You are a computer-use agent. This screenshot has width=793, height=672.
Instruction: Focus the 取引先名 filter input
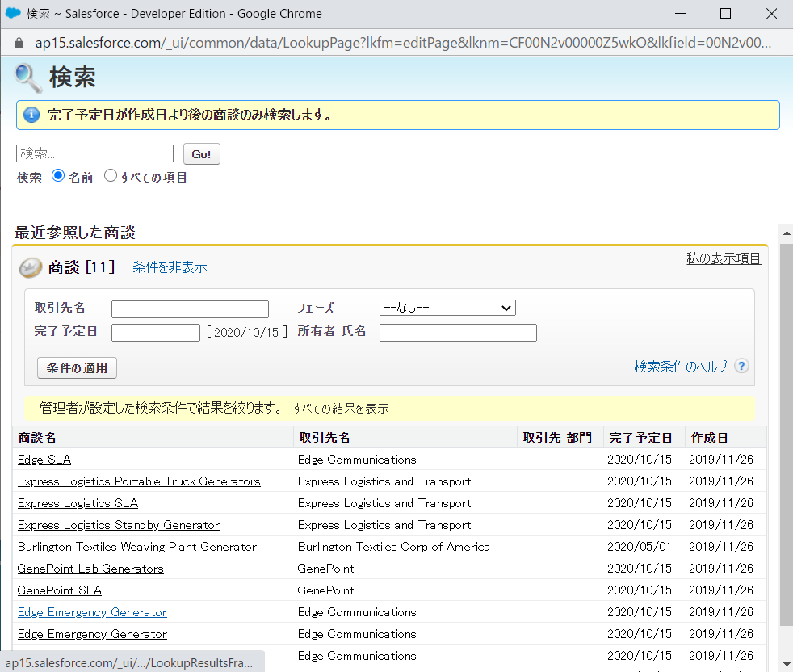point(190,309)
